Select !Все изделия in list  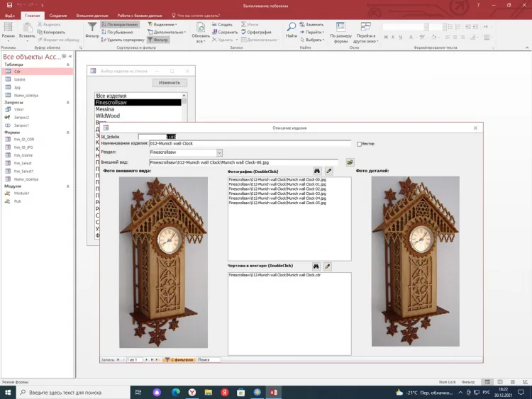(x=138, y=96)
